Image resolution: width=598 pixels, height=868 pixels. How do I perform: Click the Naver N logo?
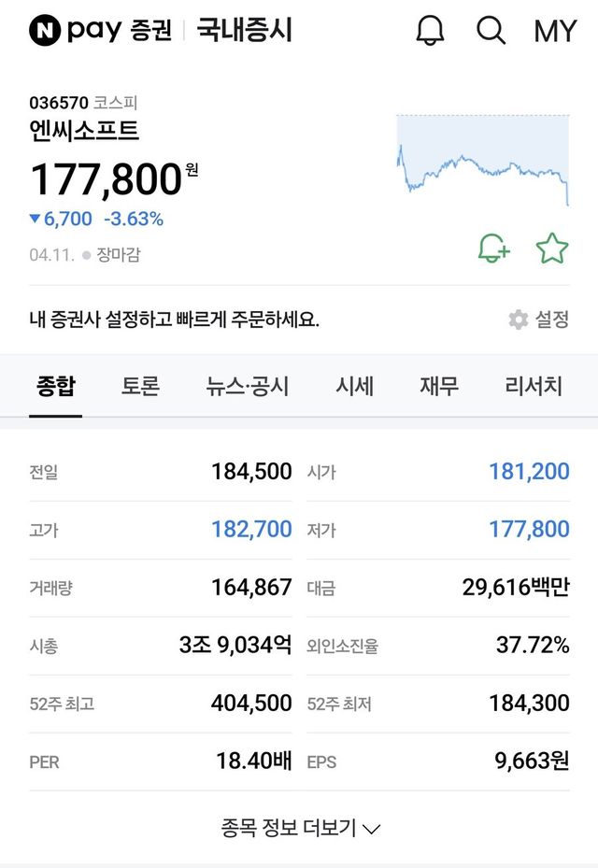[x=44, y=31]
